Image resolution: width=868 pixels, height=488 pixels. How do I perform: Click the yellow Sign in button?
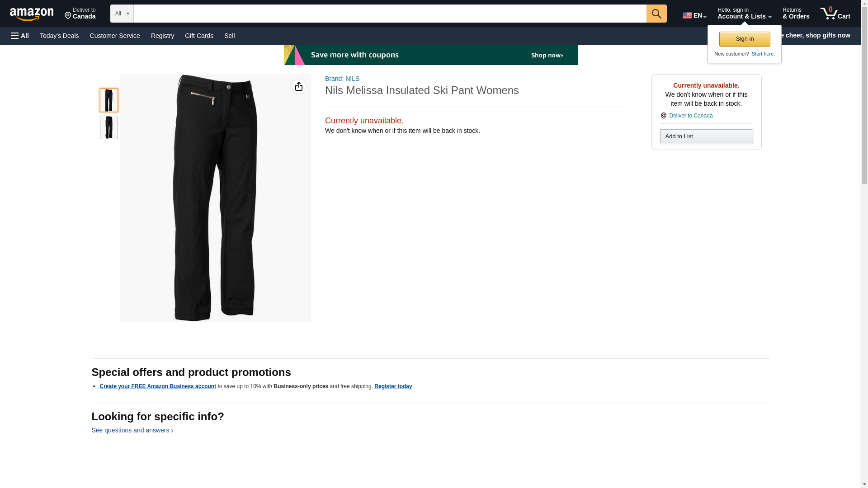click(x=745, y=39)
